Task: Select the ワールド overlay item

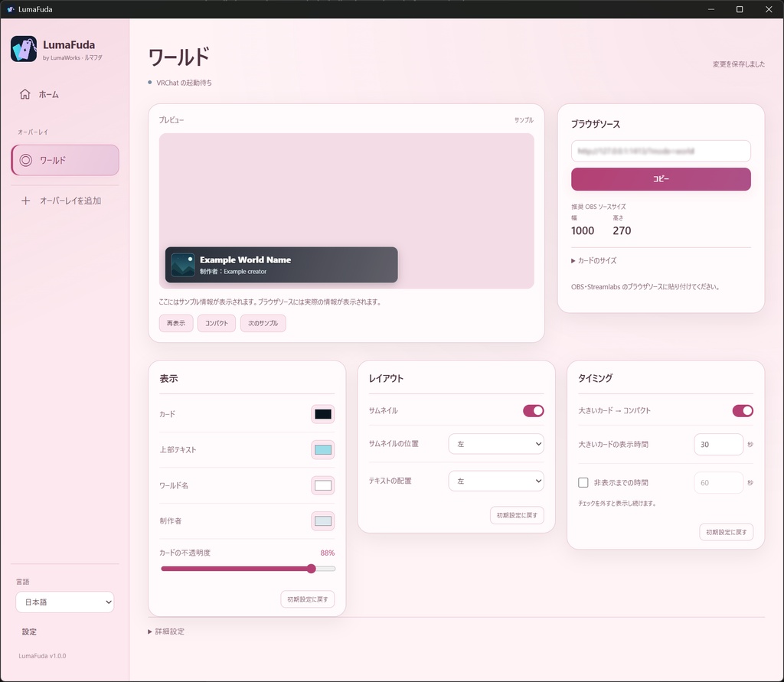Action: pyautogui.click(x=65, y=160)
